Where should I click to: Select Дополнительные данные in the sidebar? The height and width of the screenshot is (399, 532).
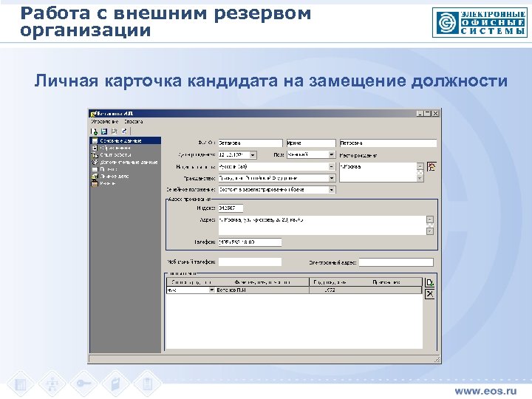pyautogui.click(x=129, y=162)
